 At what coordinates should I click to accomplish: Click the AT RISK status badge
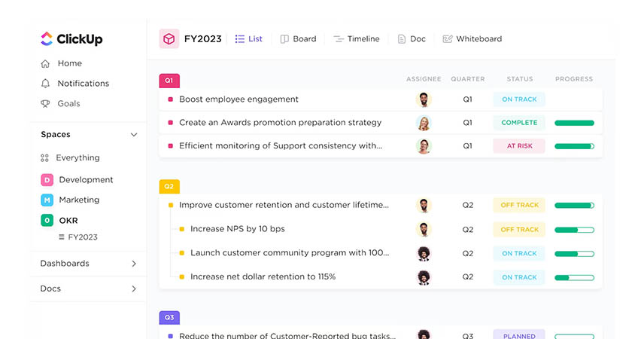519,146
